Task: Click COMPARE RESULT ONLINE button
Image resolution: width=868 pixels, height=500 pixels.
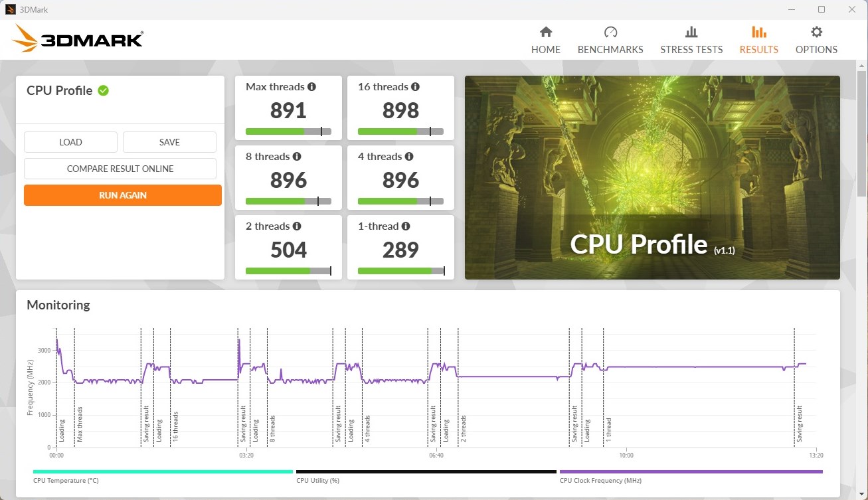Action: coord(120,169)
